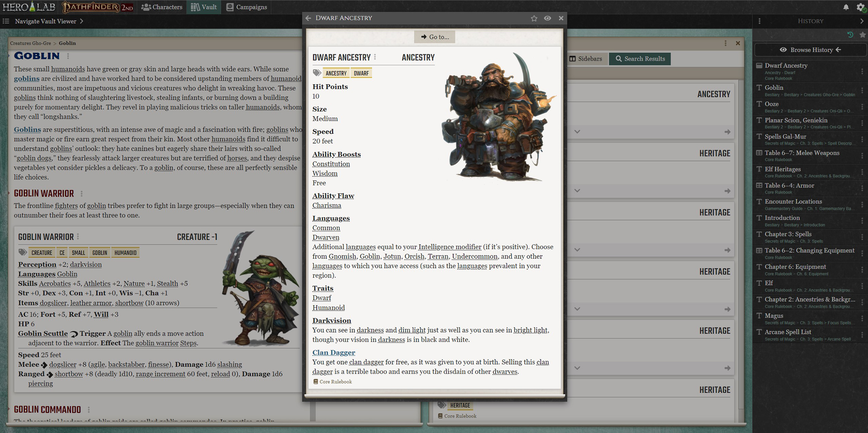Expand Navigate Vault Viewer with the chevron
Viewport: 868px width, 433px height.
coord(82,21)
